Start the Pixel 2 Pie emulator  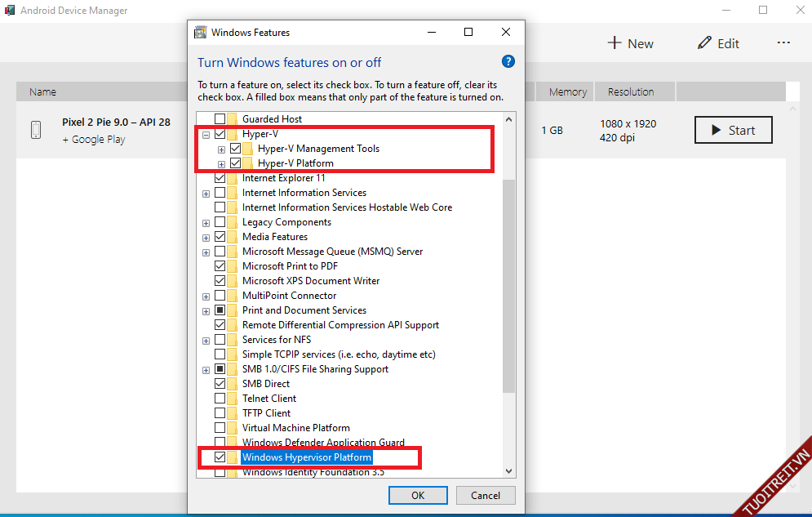(732, 130)
